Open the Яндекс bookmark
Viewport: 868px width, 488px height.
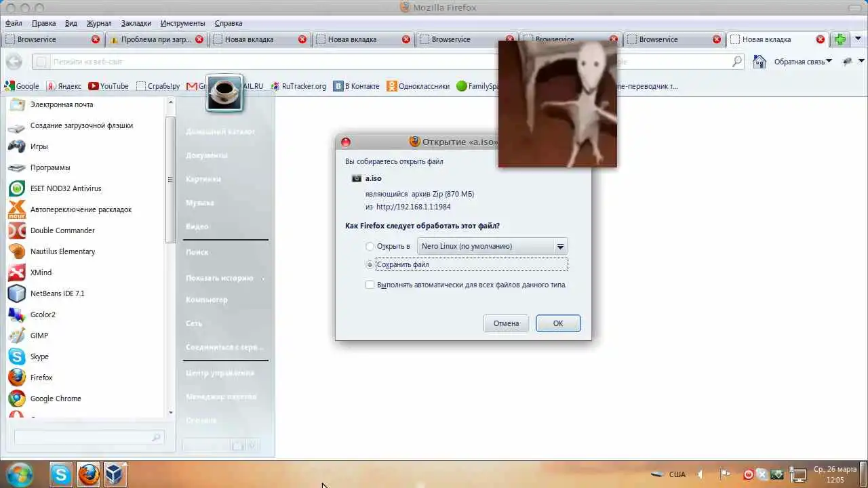[64, 86]
